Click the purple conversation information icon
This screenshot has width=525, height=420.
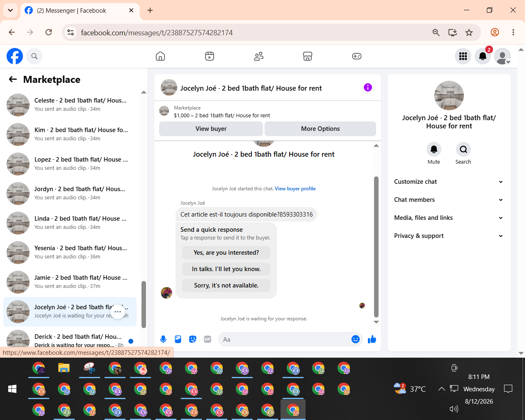[368, 87]
